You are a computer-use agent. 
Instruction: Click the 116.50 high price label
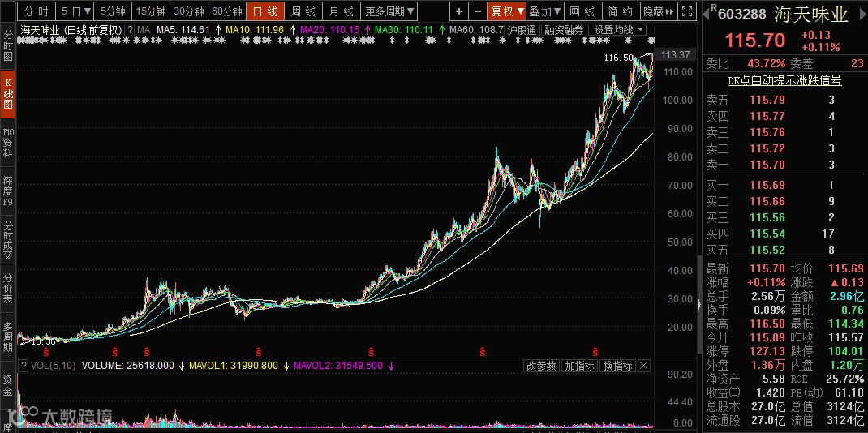click(x=618, y=58)
